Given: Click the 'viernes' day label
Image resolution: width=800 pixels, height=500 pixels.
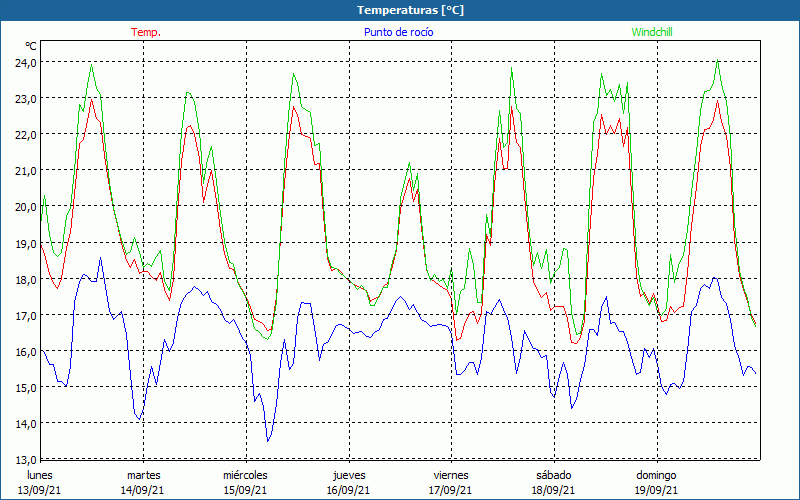Looking at the screenshot, I should (451, 475).
